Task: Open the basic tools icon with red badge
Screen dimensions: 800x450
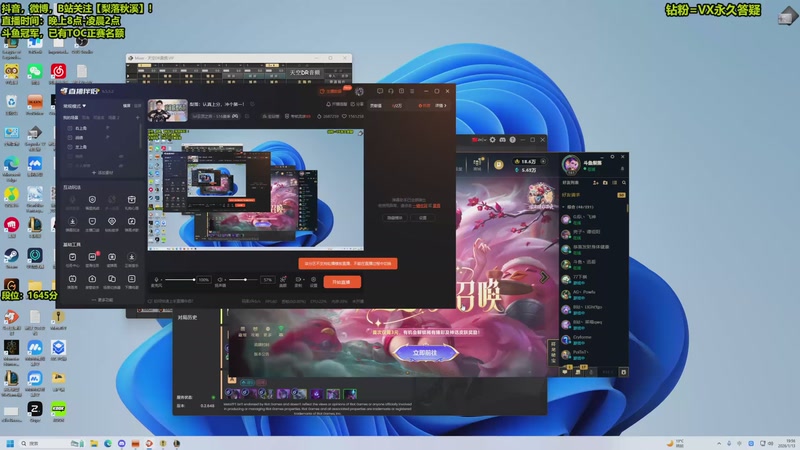Action: tap(92, 257)
